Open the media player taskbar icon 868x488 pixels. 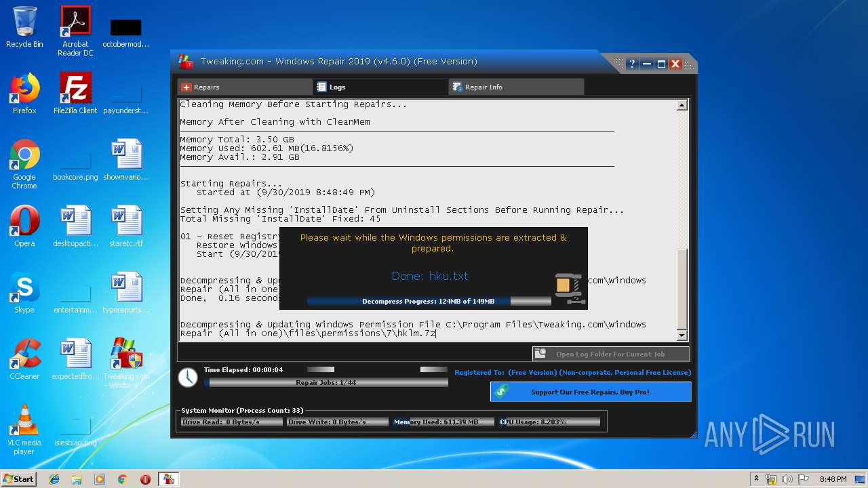point(100,479)
